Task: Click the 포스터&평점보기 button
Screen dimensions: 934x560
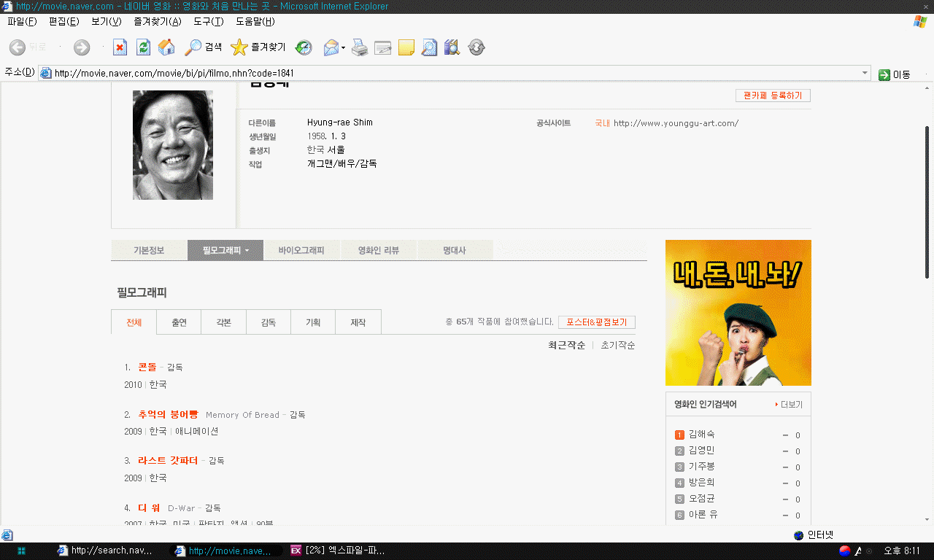Action: [596, 322]
